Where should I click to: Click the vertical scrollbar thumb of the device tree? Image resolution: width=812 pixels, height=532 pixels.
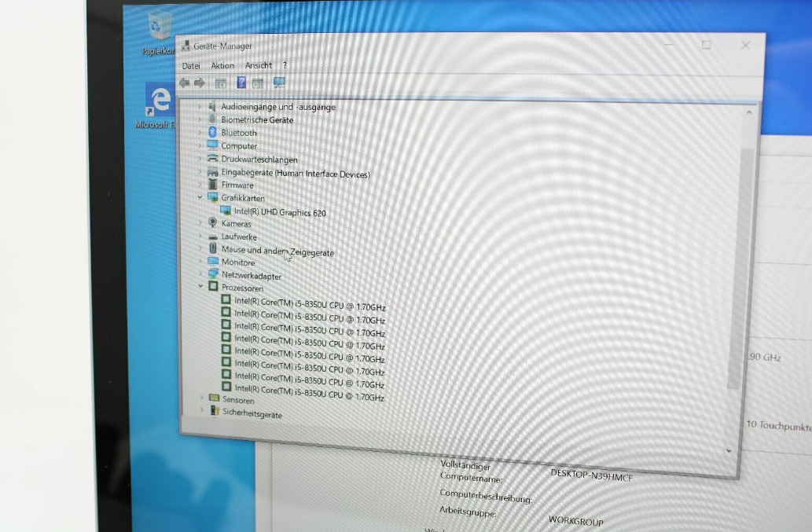[x=741, y=268]
